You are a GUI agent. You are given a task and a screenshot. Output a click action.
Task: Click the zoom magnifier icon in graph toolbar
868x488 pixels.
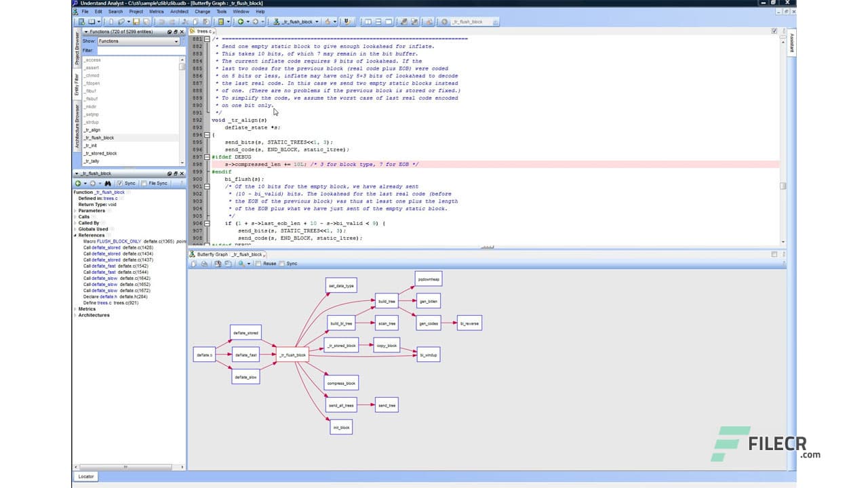click(241, 264)
